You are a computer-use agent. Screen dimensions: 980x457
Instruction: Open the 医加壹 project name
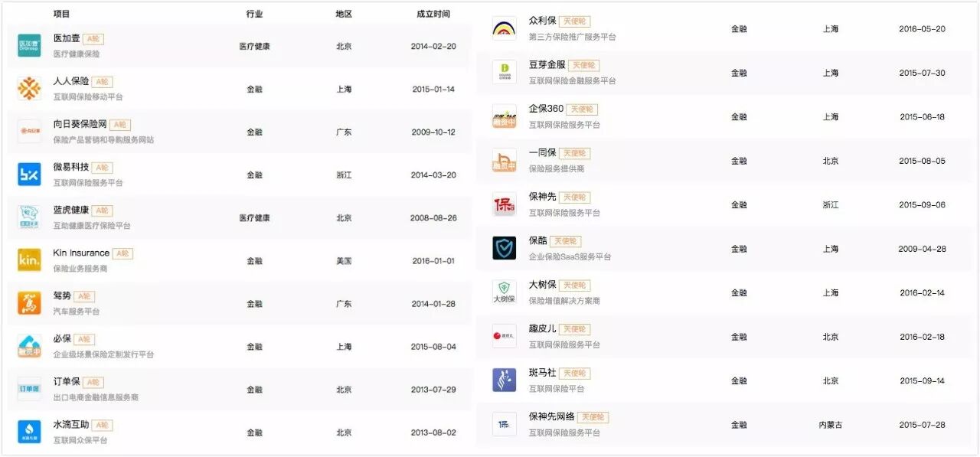(67, 38)
